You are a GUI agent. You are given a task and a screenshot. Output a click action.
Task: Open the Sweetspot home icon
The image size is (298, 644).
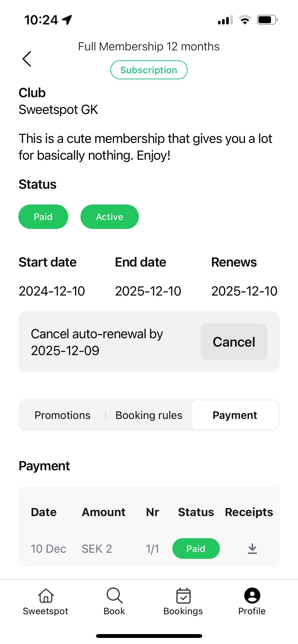click(x=46, y=595)
